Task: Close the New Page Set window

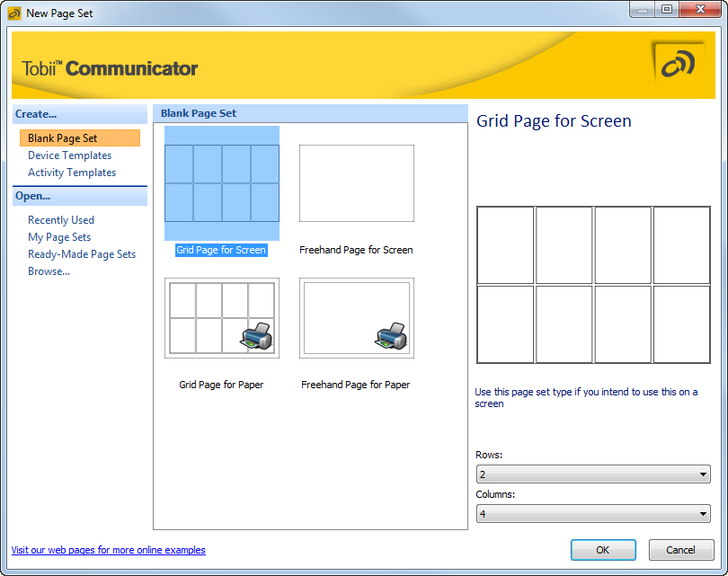Action: [701, 9]
